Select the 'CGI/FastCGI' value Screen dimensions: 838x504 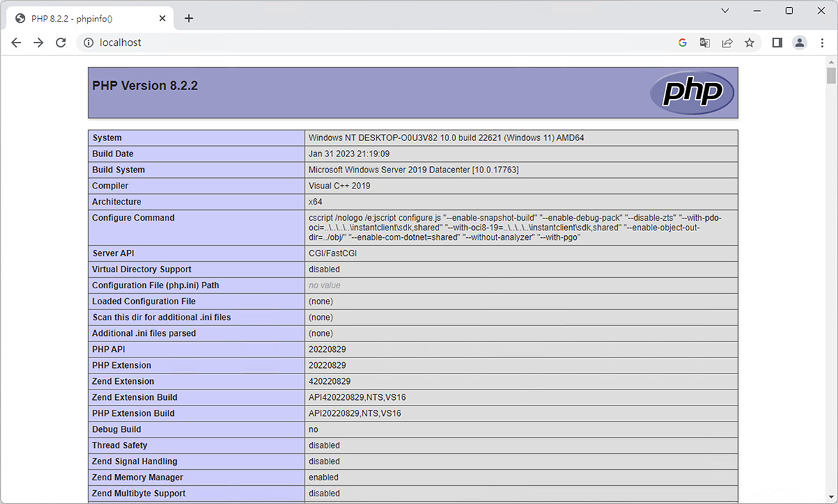pos(332,253)
